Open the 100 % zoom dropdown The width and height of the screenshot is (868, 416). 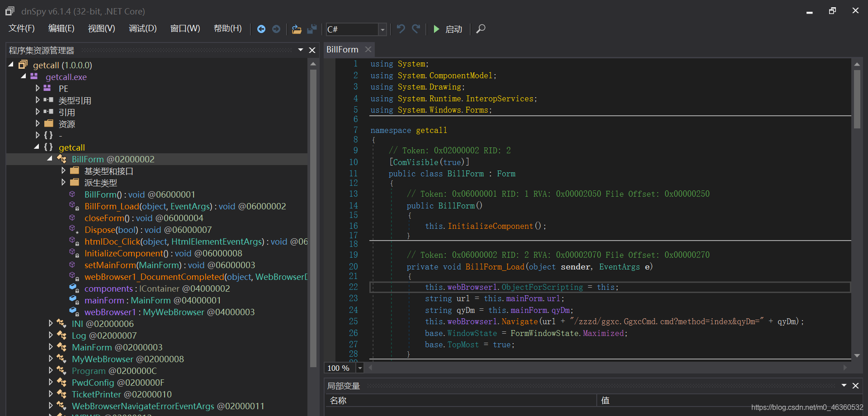tap(360, 368)
